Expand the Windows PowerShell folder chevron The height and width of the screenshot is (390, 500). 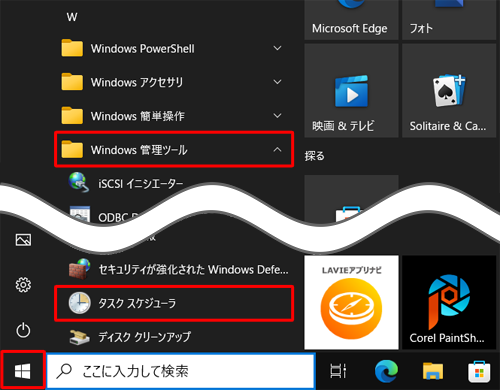[277, 48]
